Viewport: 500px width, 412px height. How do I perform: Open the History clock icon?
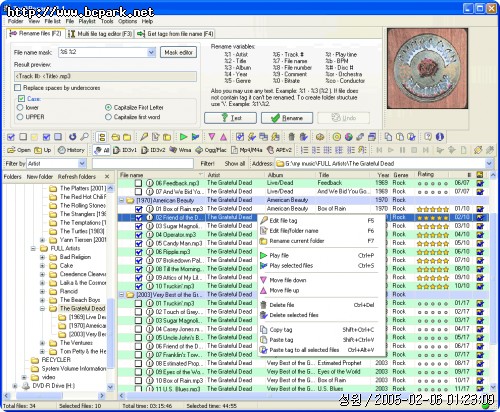point(71,150)
